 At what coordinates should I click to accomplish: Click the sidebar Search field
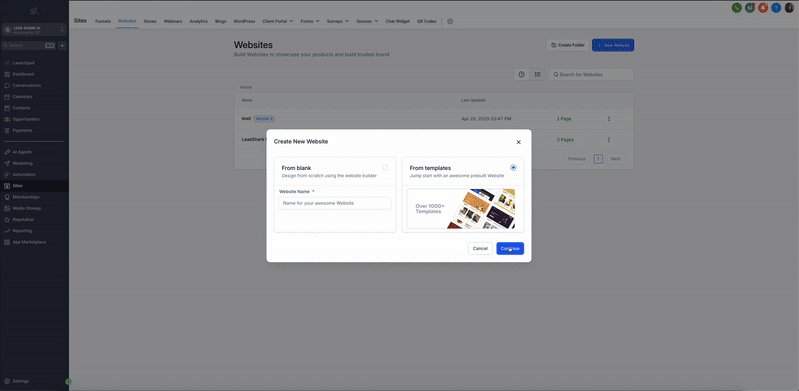pyautogui.click(x=29, y=45)
